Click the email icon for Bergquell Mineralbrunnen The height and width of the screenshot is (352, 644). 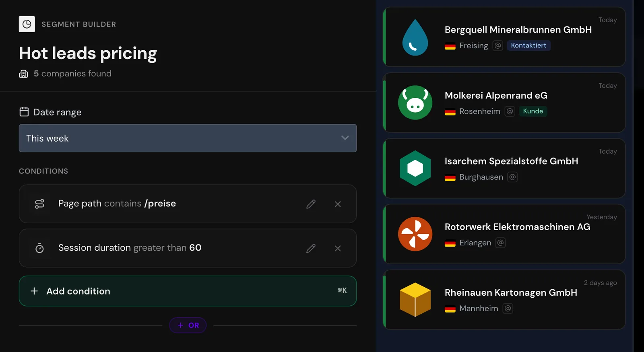pos(498,45)
